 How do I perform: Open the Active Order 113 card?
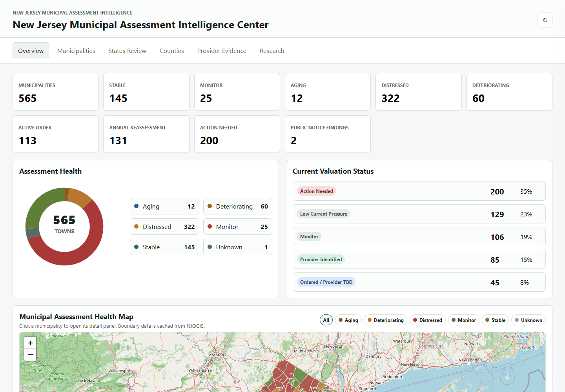(55, 134)
